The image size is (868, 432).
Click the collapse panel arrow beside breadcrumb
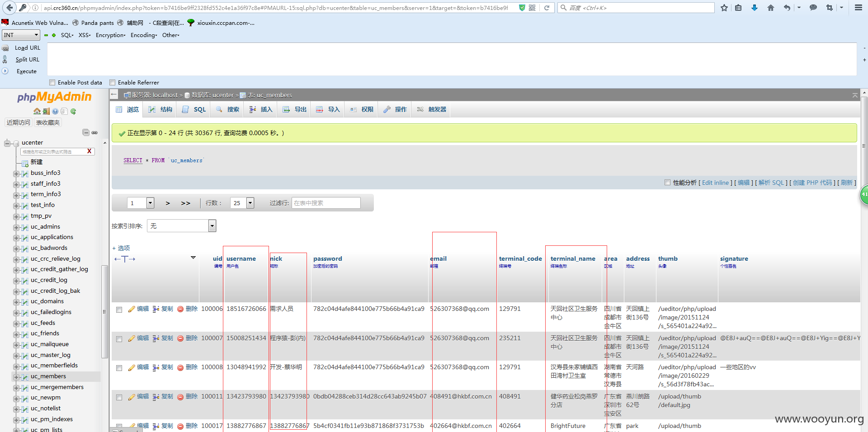114,94
